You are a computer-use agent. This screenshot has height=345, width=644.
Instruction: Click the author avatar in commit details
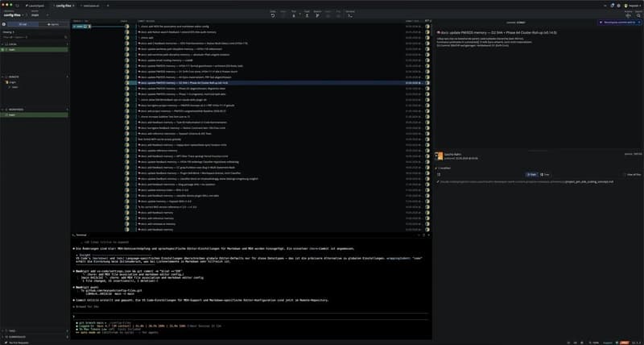point(439,156)
